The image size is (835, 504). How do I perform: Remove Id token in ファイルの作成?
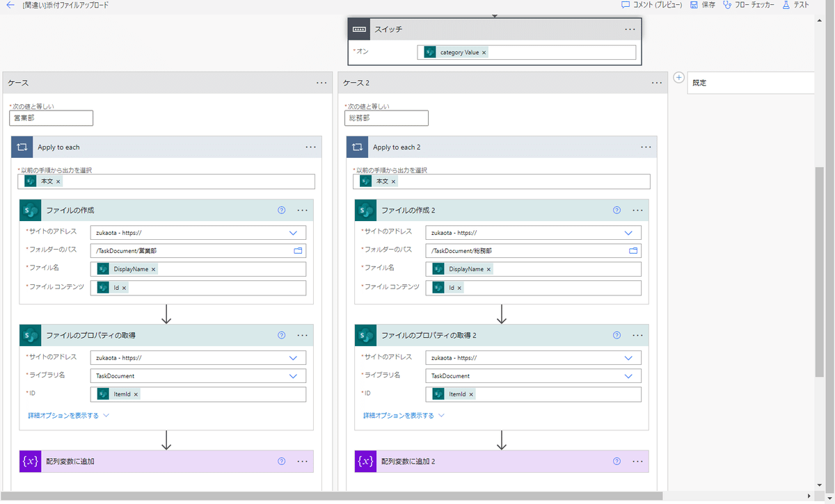click(x=125, y=288)
